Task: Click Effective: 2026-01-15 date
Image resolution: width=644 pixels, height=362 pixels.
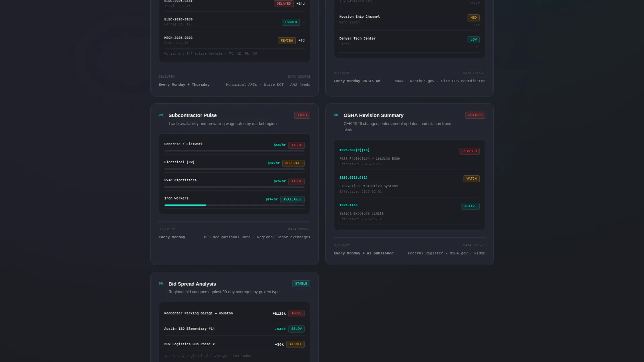Action: point(361,164)
